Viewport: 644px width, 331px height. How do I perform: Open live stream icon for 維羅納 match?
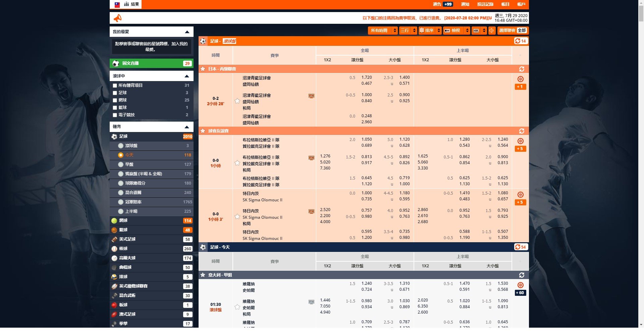point(311,302)
